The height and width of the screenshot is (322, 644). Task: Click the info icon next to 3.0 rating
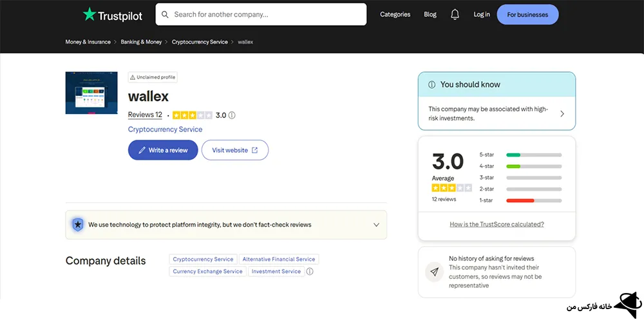tap(232, 115)
